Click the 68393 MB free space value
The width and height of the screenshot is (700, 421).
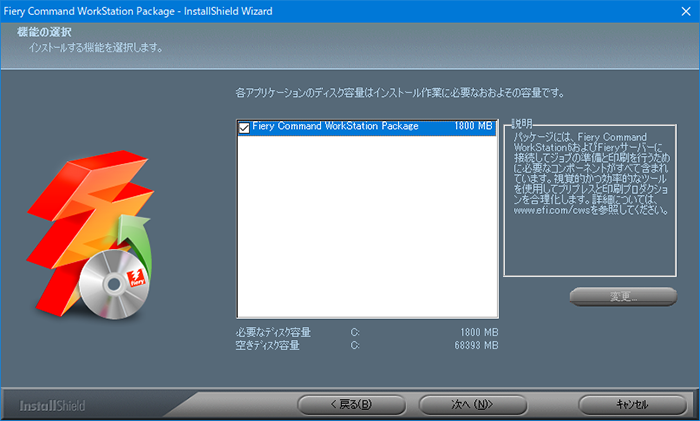476,346
